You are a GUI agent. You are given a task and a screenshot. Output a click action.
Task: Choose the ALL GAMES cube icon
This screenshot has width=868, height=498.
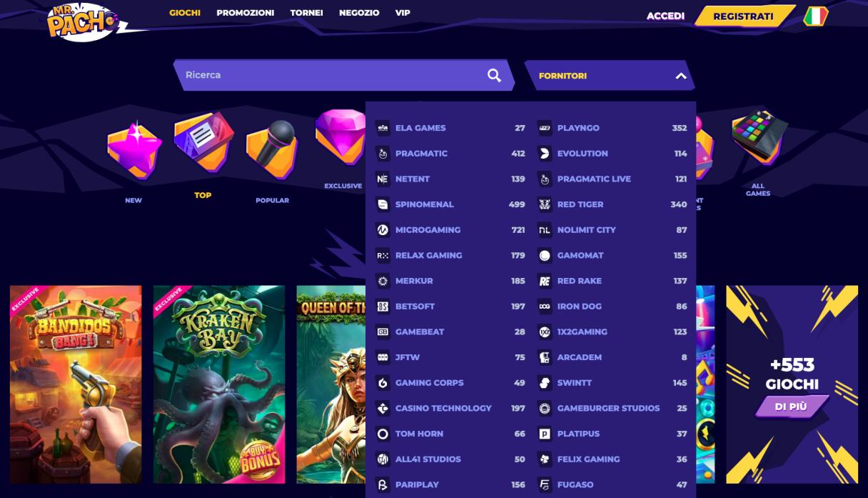click(758, 136)
